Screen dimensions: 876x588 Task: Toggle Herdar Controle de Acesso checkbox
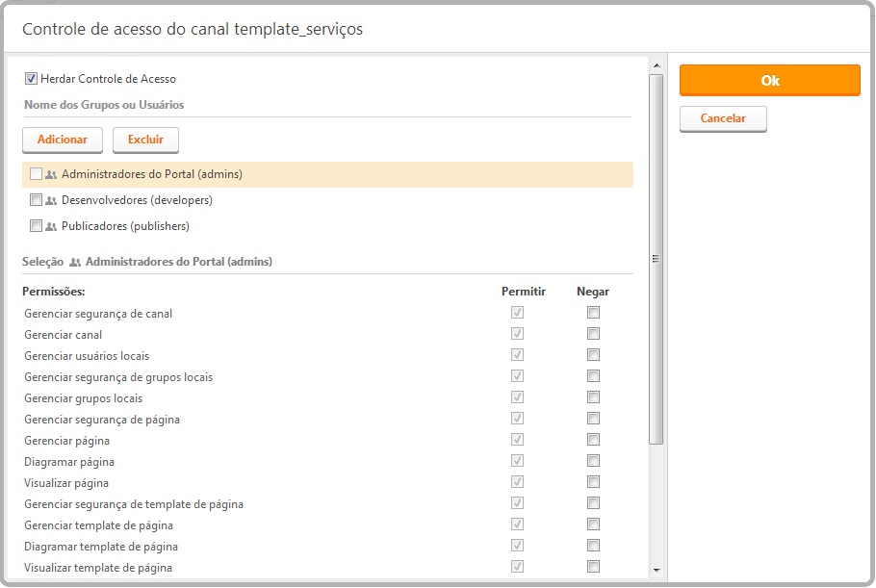click(31, 79)
